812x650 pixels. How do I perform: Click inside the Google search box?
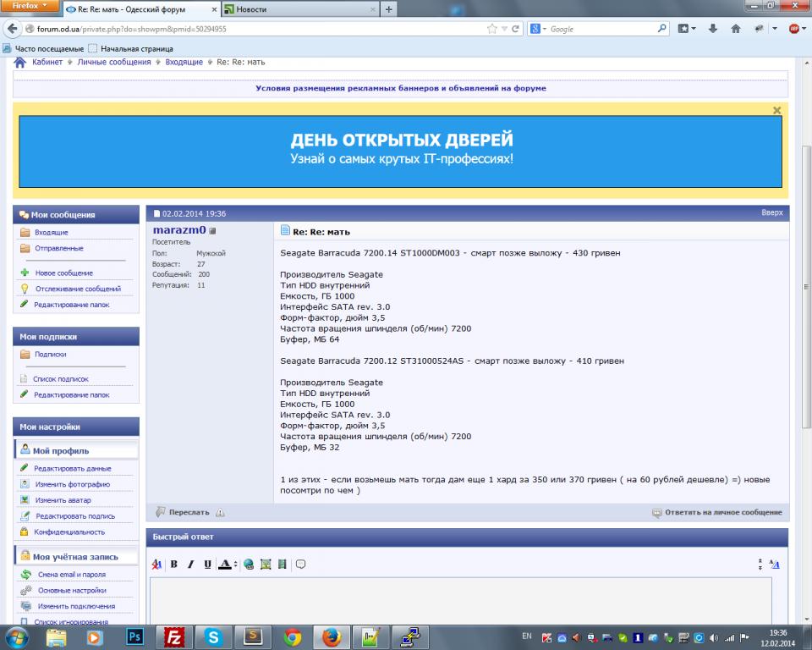coord(601,29)
